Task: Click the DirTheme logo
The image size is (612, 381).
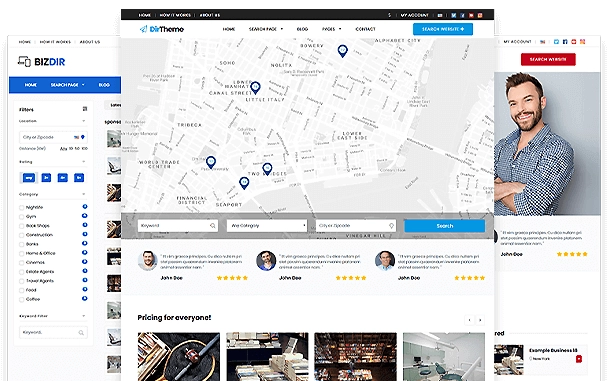Action: pos(162,29)
